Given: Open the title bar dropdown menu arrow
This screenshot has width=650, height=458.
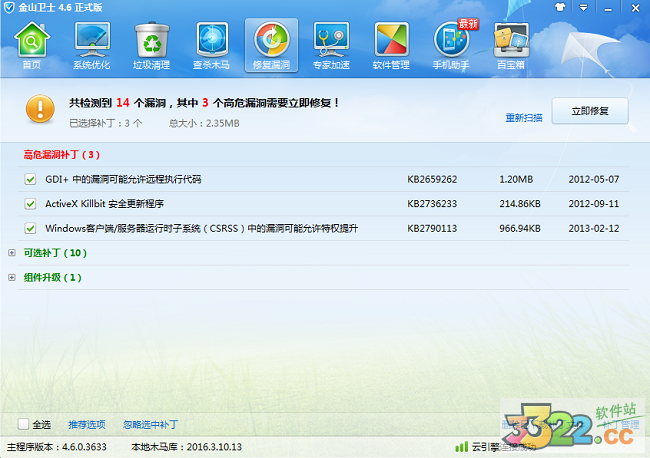Looking at the screenshot, I should [x=583, y=7].
